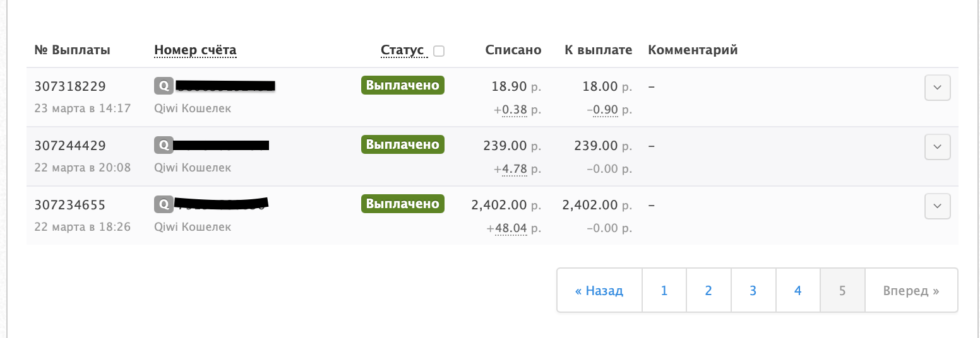Screen dimensions: 980x338
Task: Jump to pagination page 4
Action: click(798, 291)
